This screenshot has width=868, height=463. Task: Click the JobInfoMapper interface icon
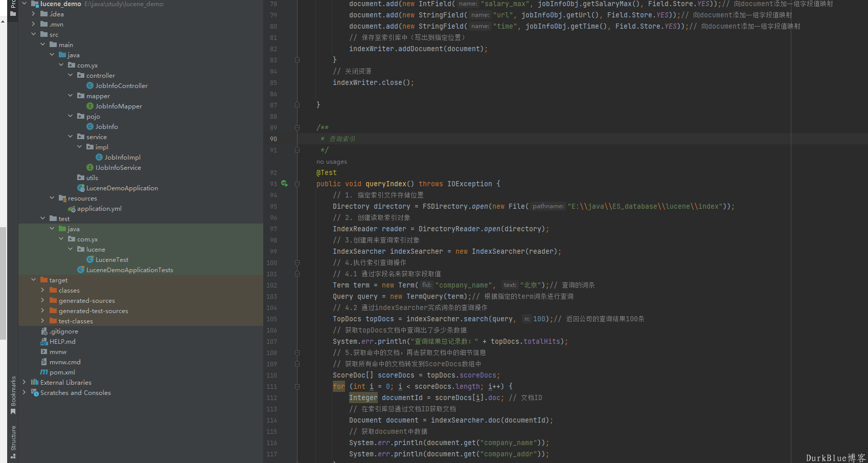[x=90, y=106]
